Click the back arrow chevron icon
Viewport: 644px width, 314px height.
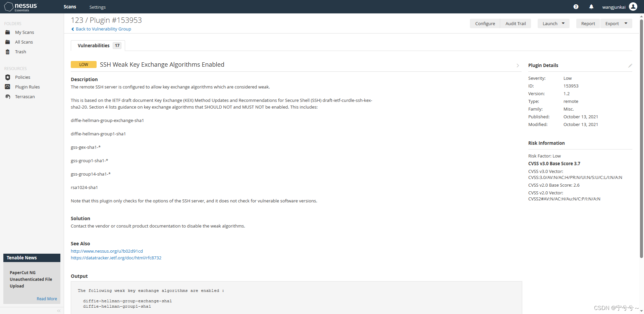pyautogui.click(x=73, y=29)
